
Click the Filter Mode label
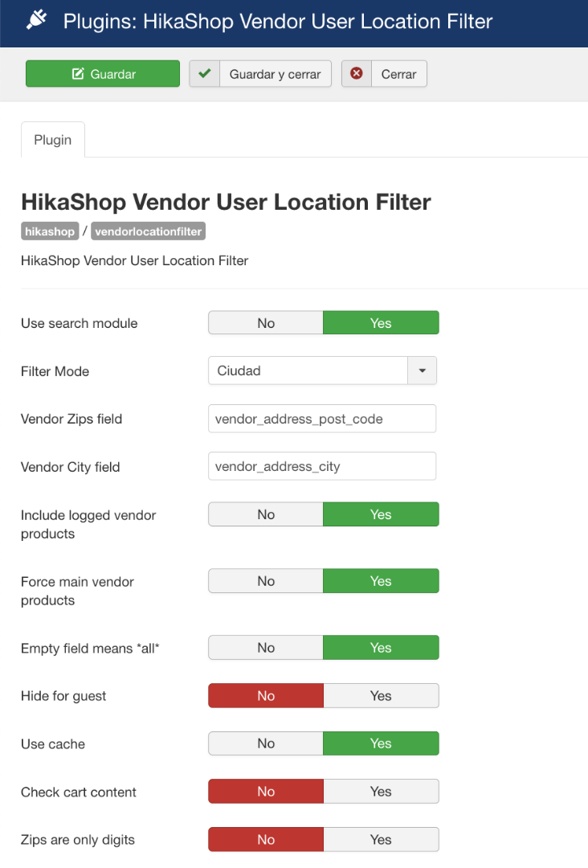pyautogui.click(x=55, y=371)
